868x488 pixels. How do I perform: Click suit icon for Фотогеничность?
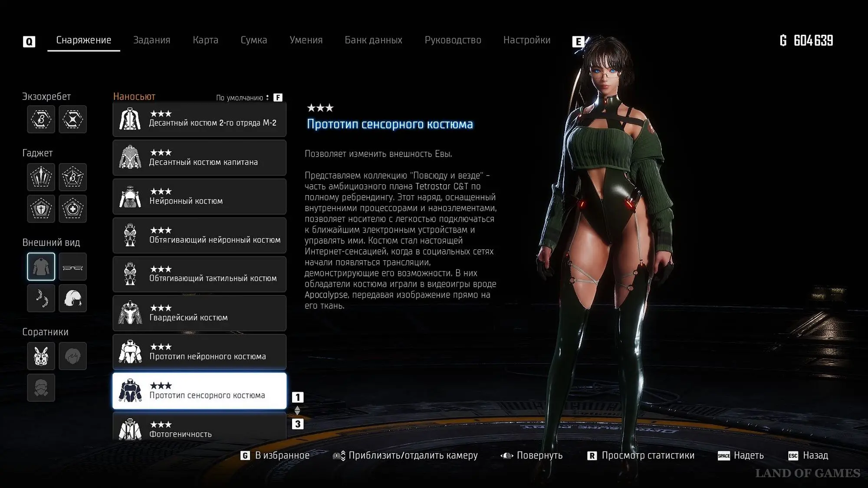click(130, 429)
